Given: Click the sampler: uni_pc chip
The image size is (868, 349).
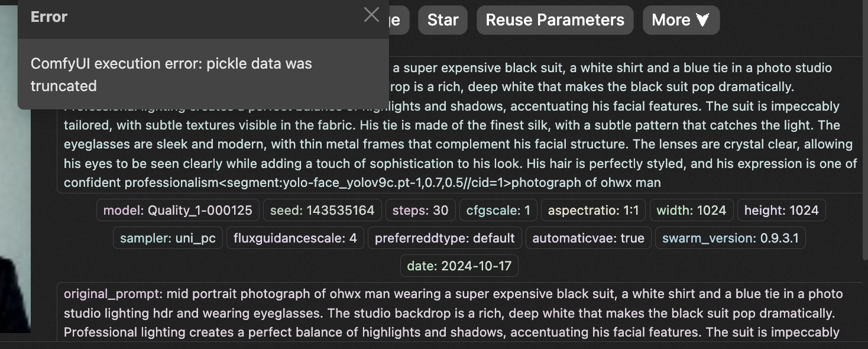Looking at the screenshot, I should pyautogui.click(x=167, y=238).
